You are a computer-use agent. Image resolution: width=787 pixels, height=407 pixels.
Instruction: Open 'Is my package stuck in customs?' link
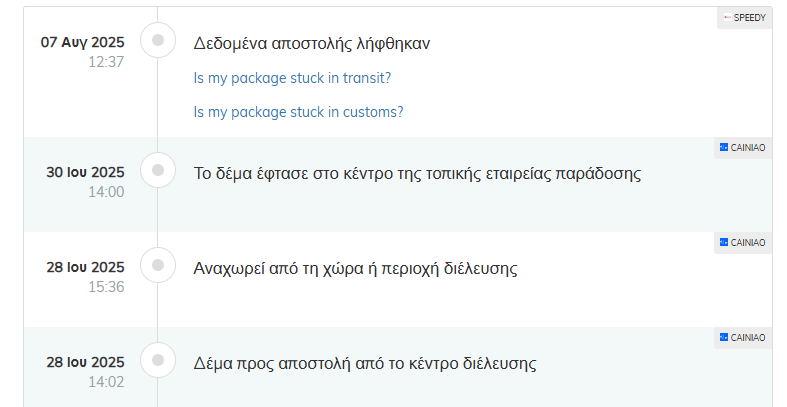coord(298,112)
